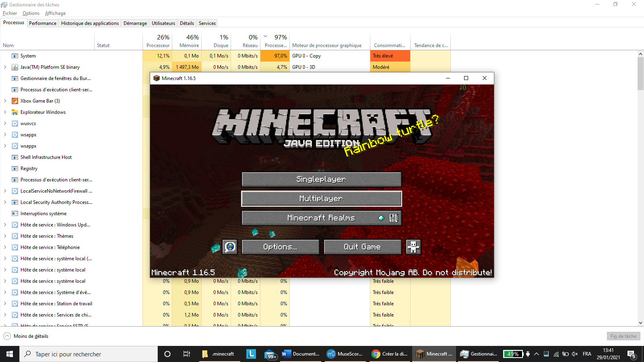Open Task View in taskbar

pyautogui.click(x=186, y=354)
